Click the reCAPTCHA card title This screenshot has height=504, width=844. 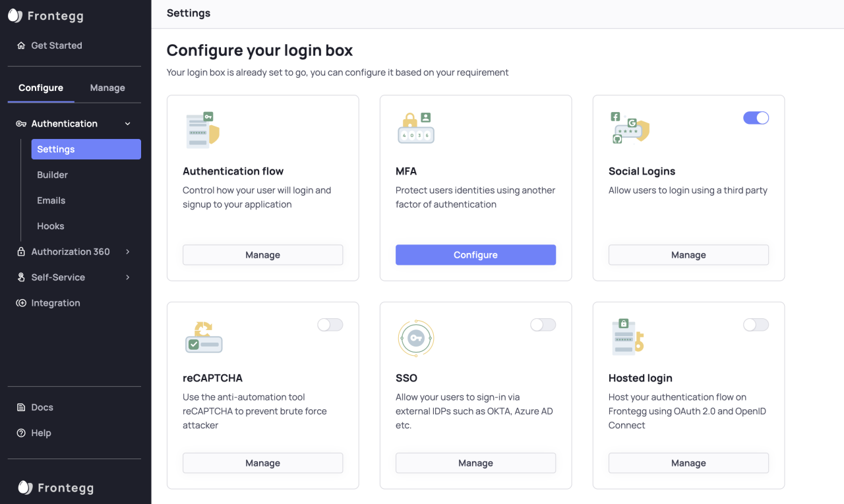click(212, 378)
